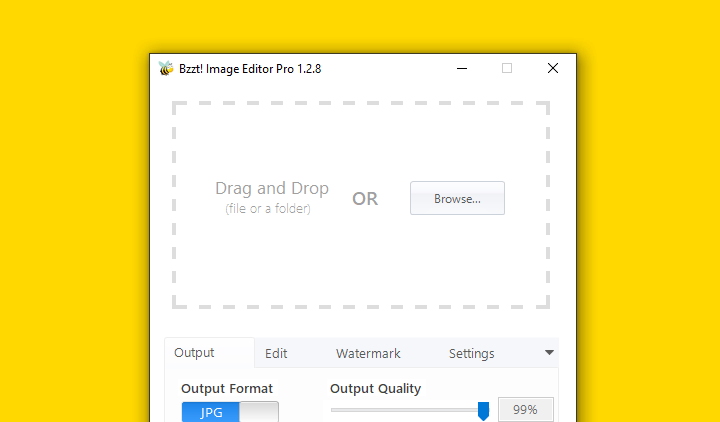Click the Output Quality slider handle
This screenshot has height=422, width=720.
click(x=483, y=411)
